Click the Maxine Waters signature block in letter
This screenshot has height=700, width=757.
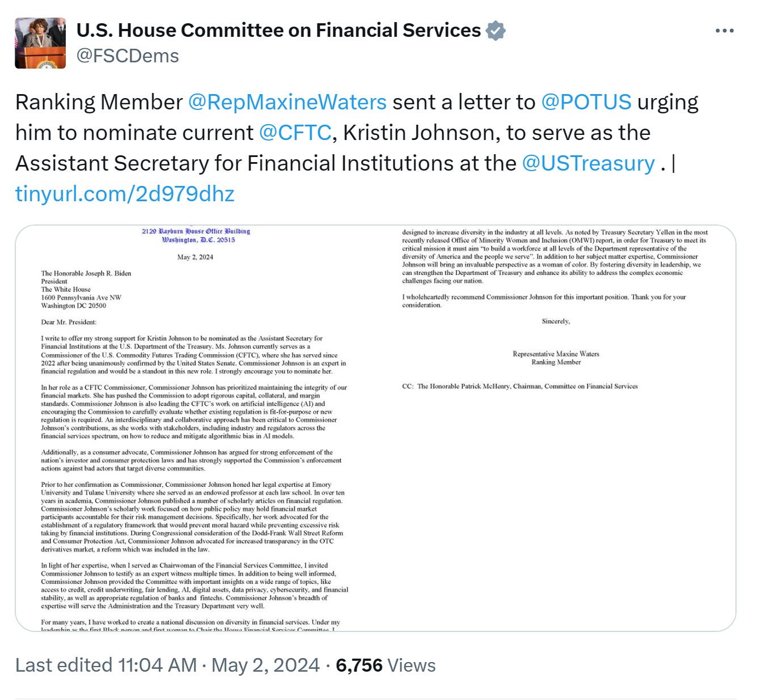tap(556, 358)
